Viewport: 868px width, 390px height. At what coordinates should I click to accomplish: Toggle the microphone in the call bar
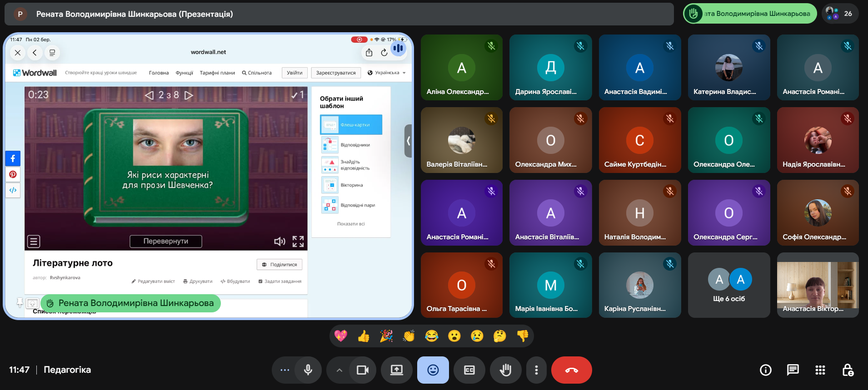[308, 370]
